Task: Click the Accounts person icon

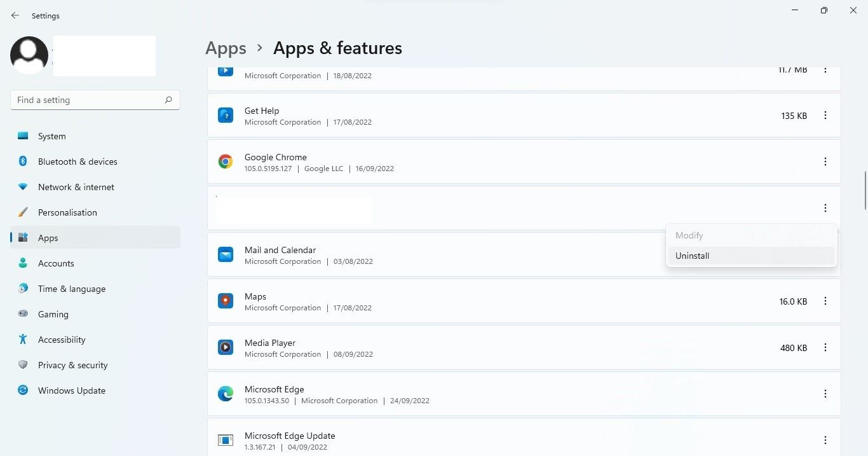Action: pos(23,263)
